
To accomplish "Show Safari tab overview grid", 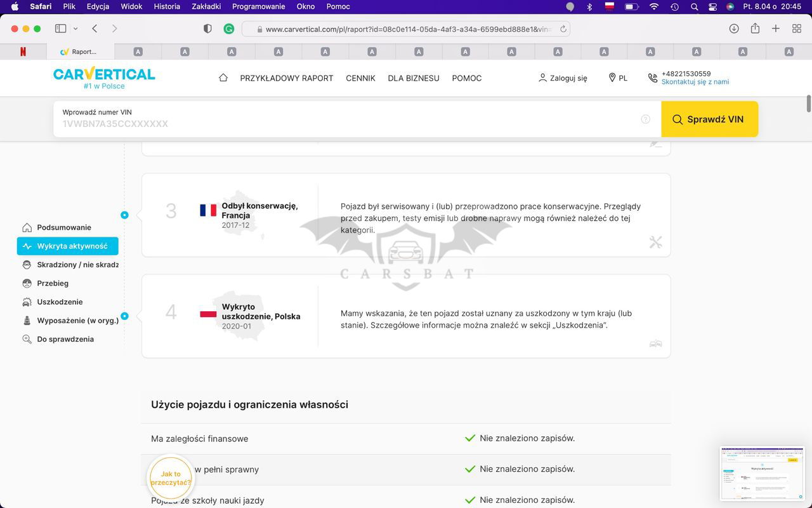I will [797, 29].
